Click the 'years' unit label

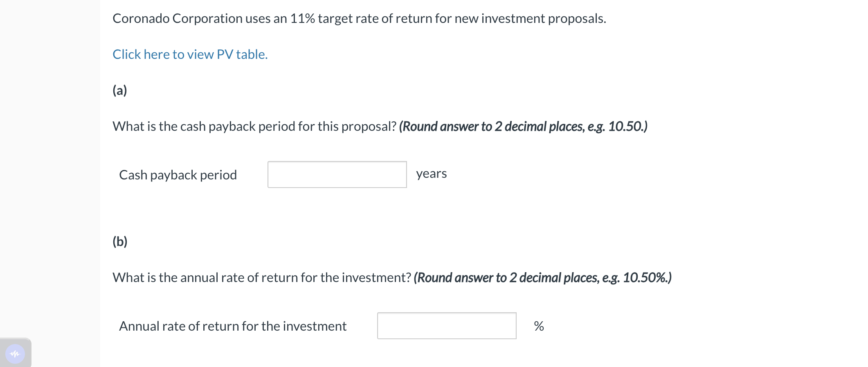click(431, 173)
